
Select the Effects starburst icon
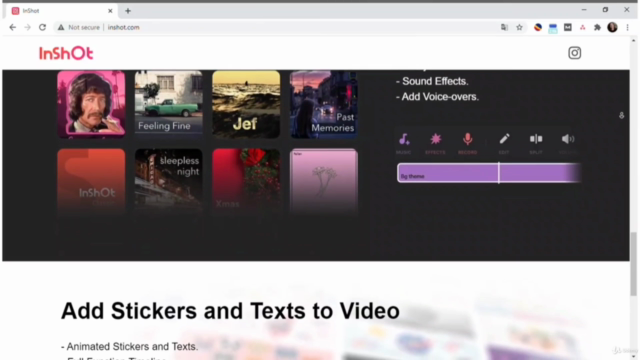point(436,139)
